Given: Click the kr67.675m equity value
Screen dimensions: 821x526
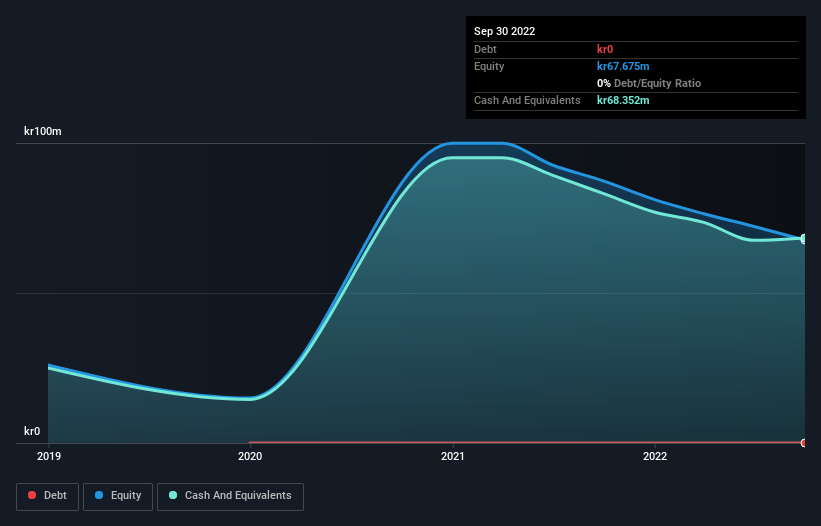Looking at the screenshot, I should 623,66.
